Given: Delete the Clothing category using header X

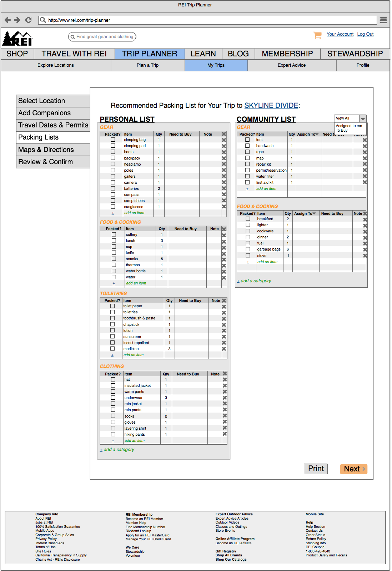Looking at the screenshot, I should point(225,374).
